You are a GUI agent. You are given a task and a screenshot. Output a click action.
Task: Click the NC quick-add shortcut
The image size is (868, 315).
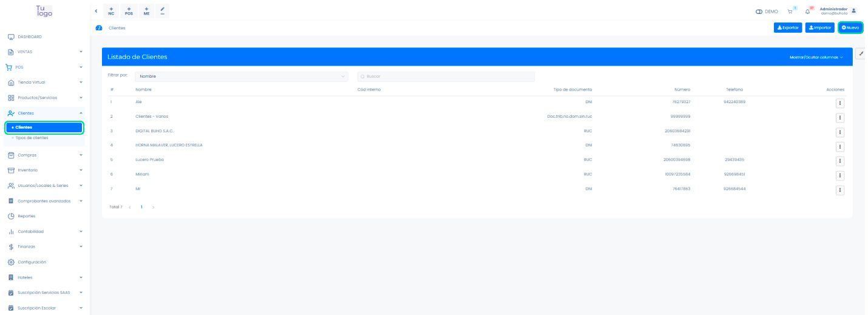[111, 11]
